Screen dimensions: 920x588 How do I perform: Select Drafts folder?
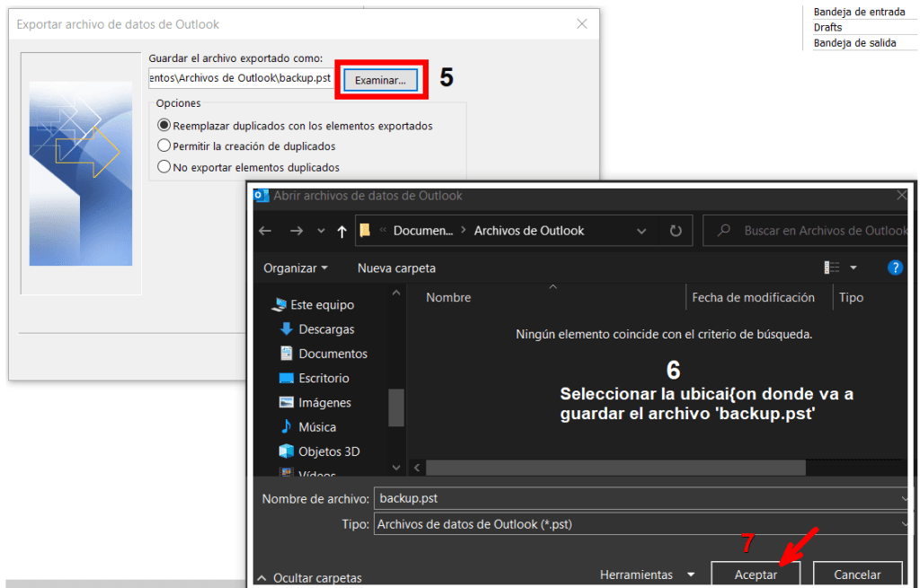coord(827,28)
